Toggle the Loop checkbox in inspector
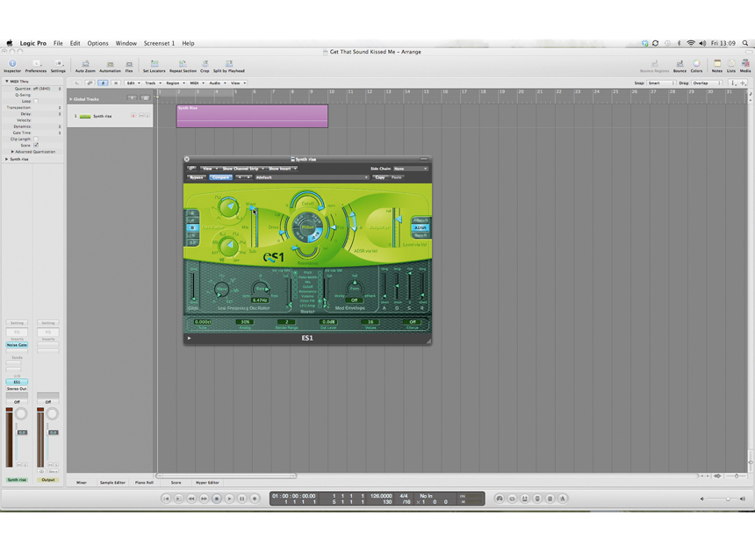This screenshot has height=560, width=755. pyautogui.click(x=36, y=101)
